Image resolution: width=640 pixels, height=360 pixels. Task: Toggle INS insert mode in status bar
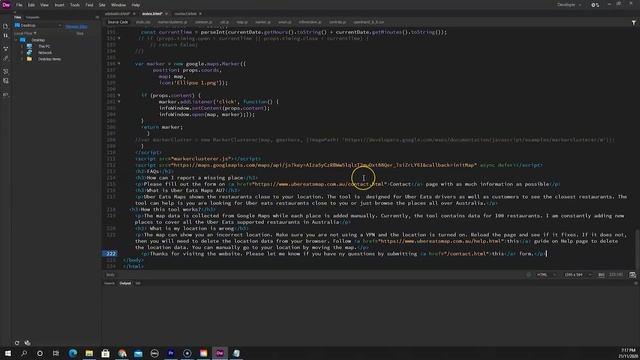click(601, 275)
